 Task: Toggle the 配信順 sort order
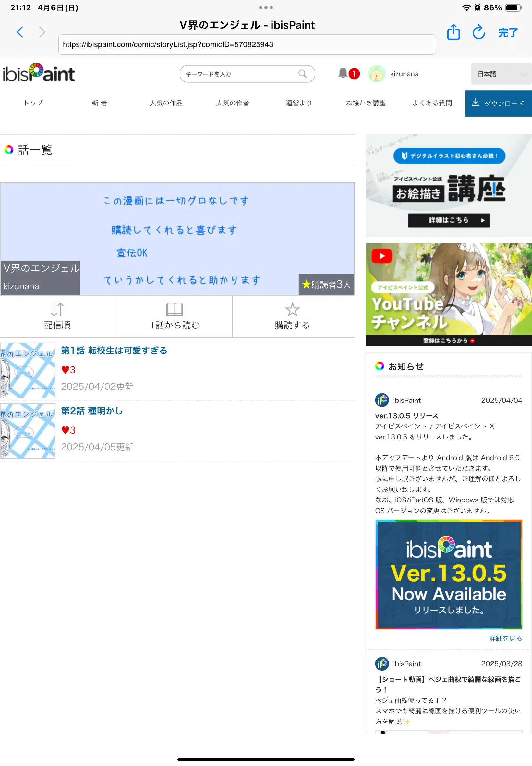[57, 316]
